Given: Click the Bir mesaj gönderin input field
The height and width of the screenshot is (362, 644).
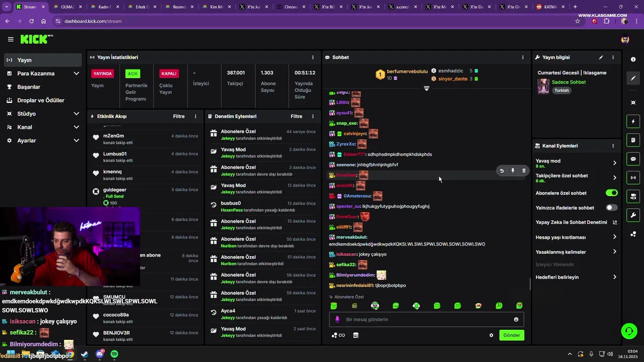Looking at the screenshot, I should [427, 319].
